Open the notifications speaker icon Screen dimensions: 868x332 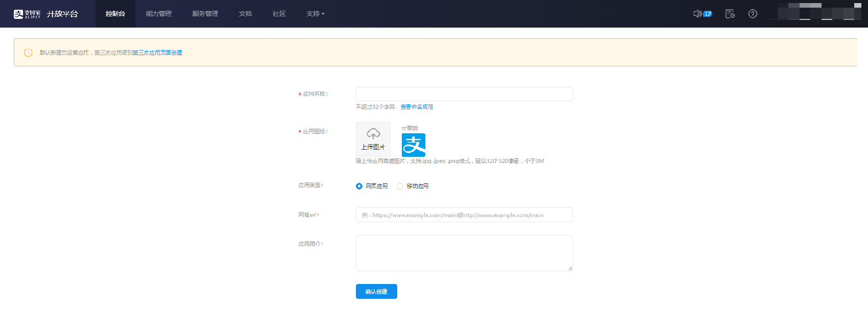pyautogui.click(x=697, y=14)
